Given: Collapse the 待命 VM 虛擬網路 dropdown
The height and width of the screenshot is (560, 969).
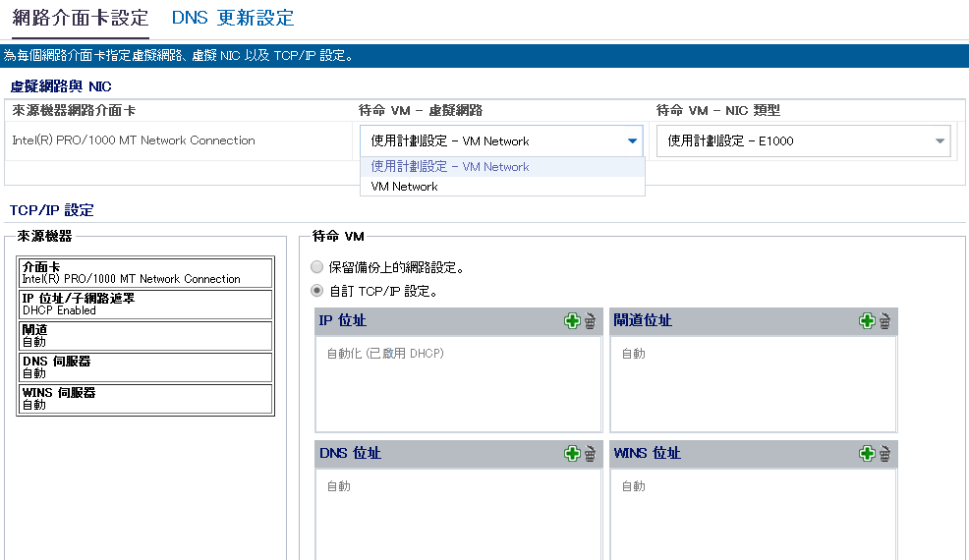Looking at the screenshot, I should [x=632, y=141].
